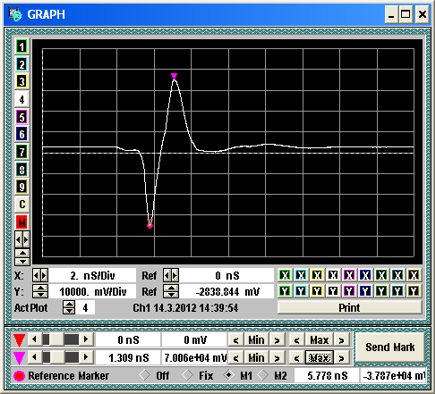
Task: Click the C button in sidebar
Action: [22, 204]
